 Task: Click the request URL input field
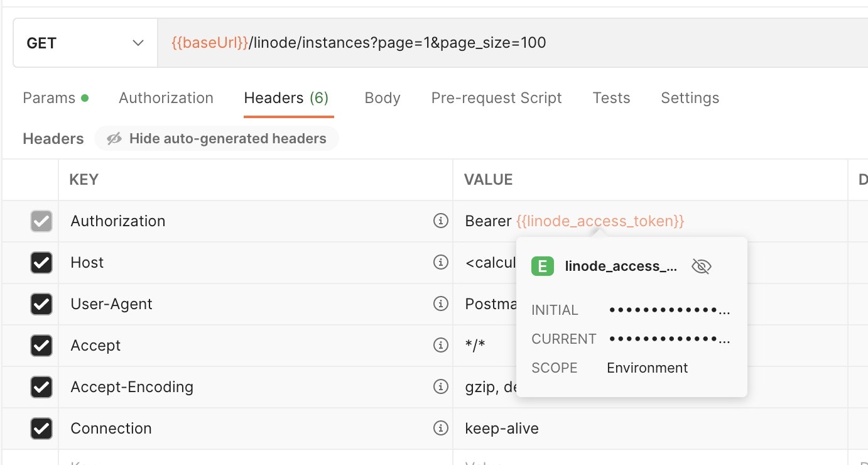(502, 43)
